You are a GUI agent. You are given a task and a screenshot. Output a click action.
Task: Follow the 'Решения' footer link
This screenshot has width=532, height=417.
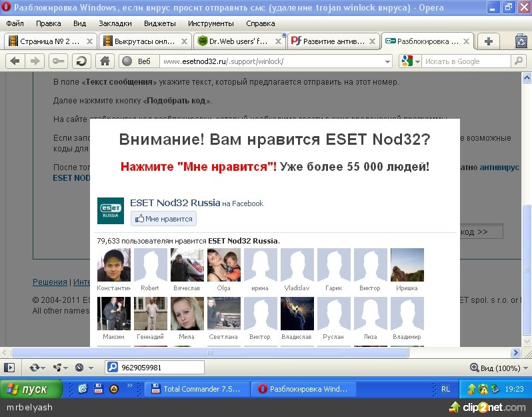pyautogui.click(x=50, y=282)
